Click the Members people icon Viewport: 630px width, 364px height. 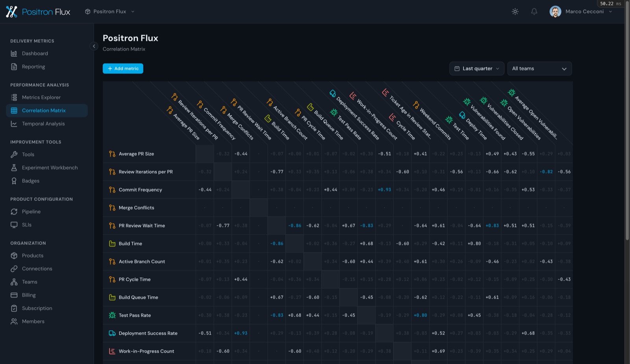(14, 322)
